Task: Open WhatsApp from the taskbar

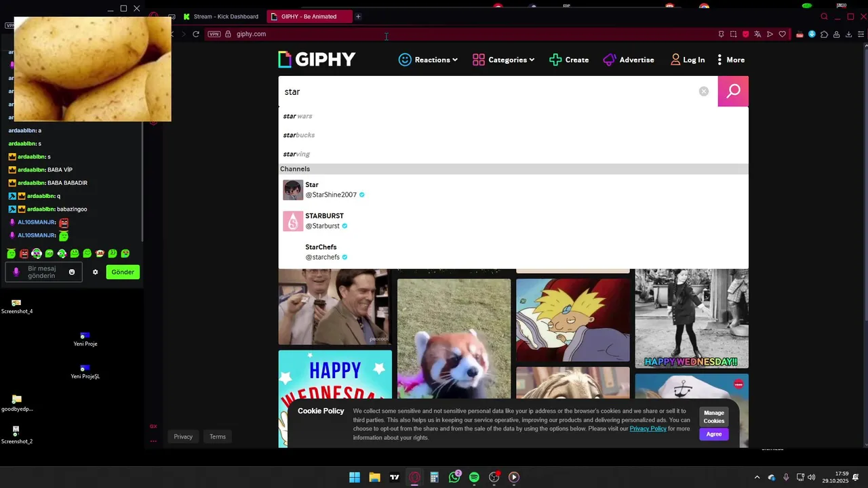Action: (x=454, y=477)
